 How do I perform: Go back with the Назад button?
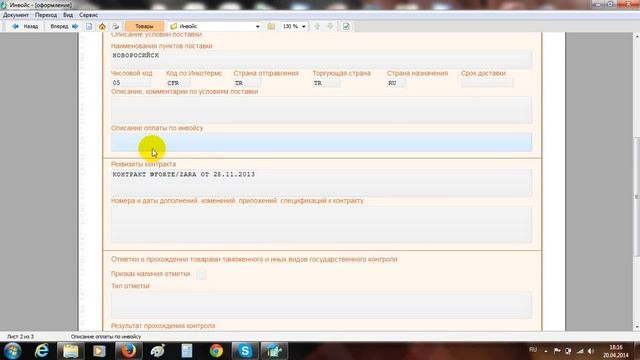click(24, 27)
